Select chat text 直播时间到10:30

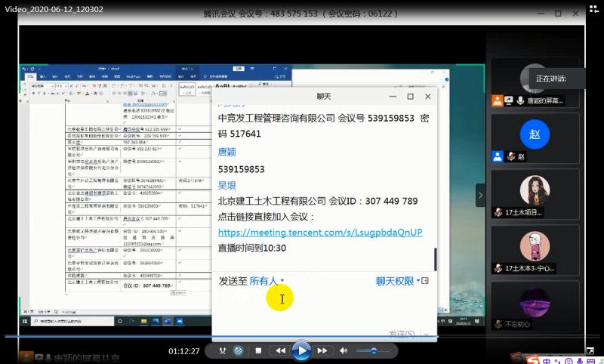click(252, 248)
